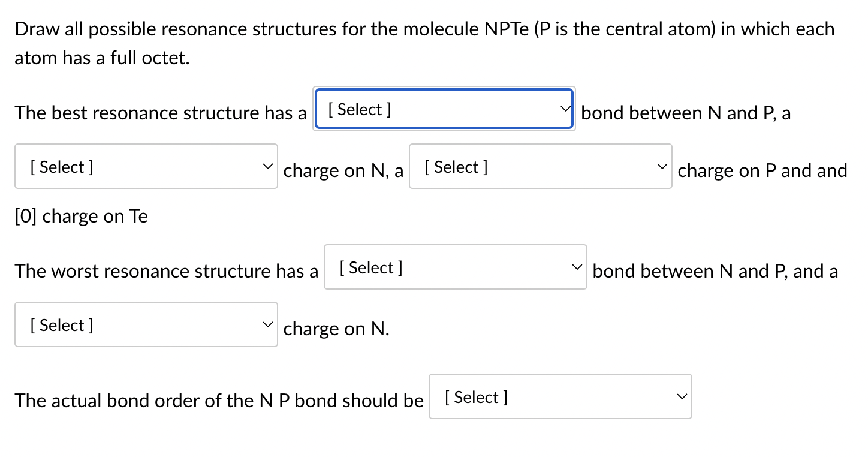This screenshot has height=457, width=868.
Task: Click the chevron on the worst-structure bond dropdown
Action: point(577,267)
